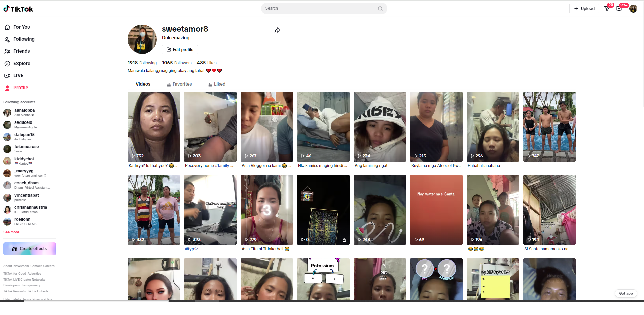Viewport: 644px width, 315px height.
Task: Select Profile in the sidebar
Action: (16, 87)
